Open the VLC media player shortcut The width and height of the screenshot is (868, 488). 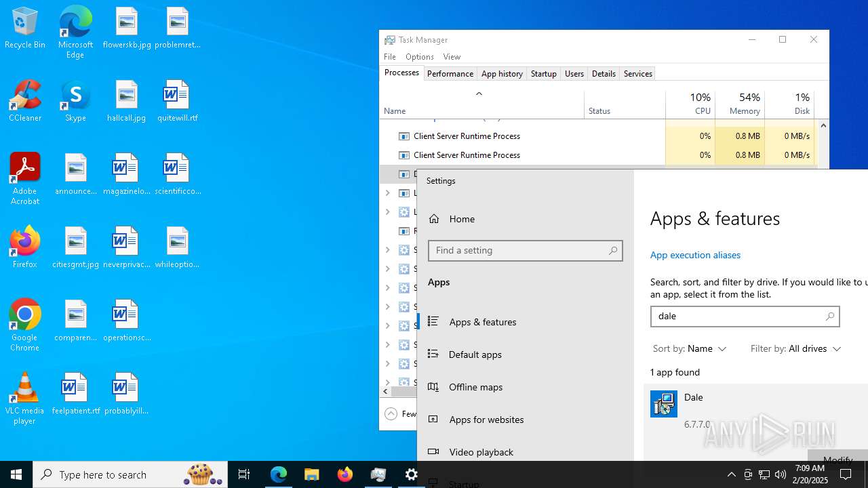coord(25,399)
